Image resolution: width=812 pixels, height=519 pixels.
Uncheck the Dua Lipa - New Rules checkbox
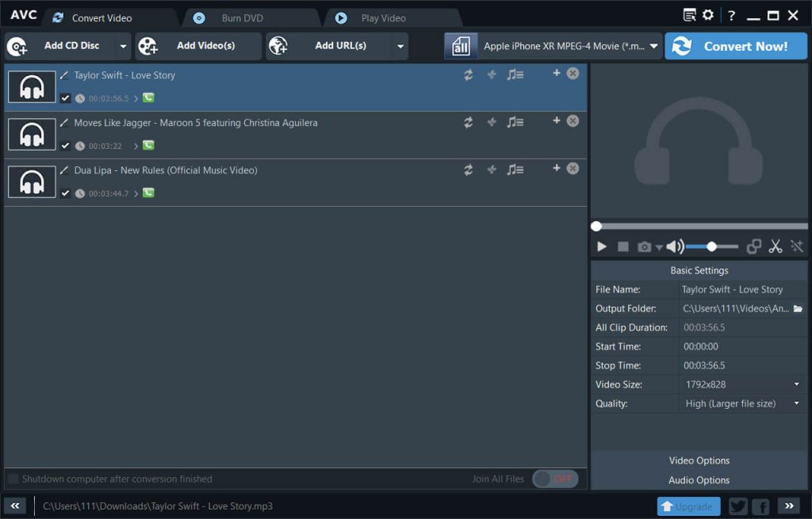coord(65,193)
